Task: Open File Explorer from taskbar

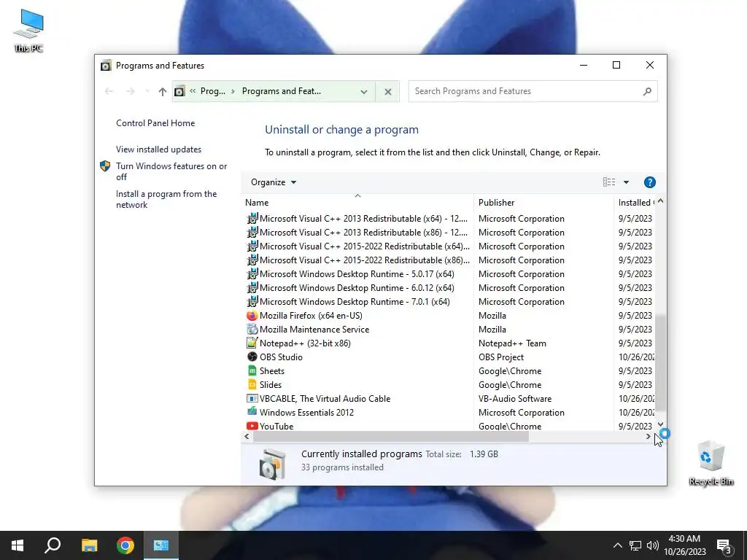Action: 89,545
